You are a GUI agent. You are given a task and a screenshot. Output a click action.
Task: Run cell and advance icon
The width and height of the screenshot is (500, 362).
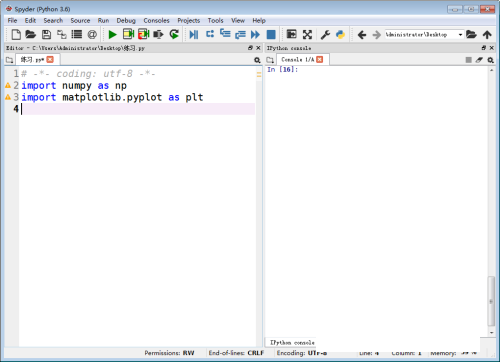click(144, 34)
